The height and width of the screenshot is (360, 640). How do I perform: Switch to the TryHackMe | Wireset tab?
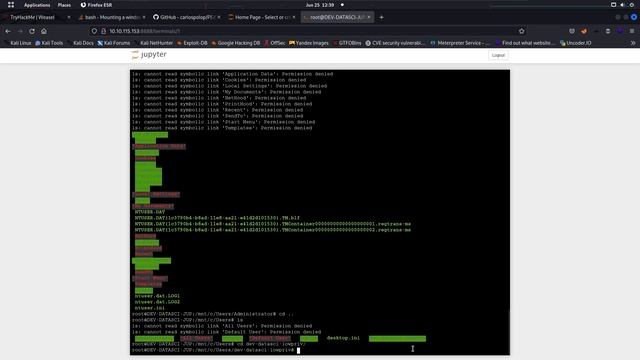[x=36, y=17]
